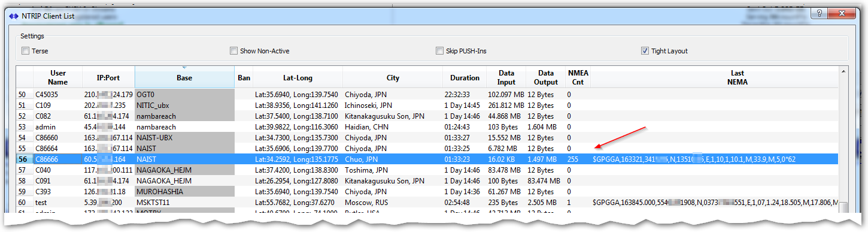Click duration 02:54:48 cell
This screenshot has width=868, height=232.
click(x=465, y=203)
